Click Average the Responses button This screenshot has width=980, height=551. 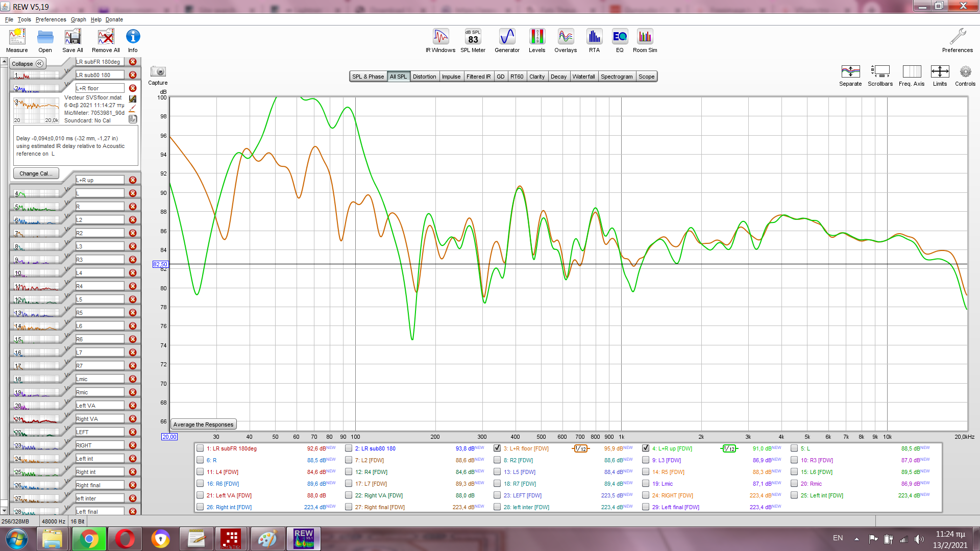coord(203,424)
